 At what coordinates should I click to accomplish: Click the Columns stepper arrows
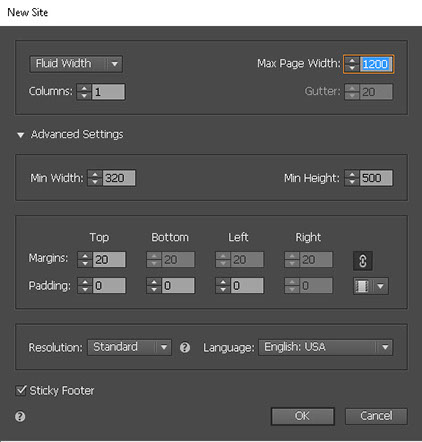[84, 92]
